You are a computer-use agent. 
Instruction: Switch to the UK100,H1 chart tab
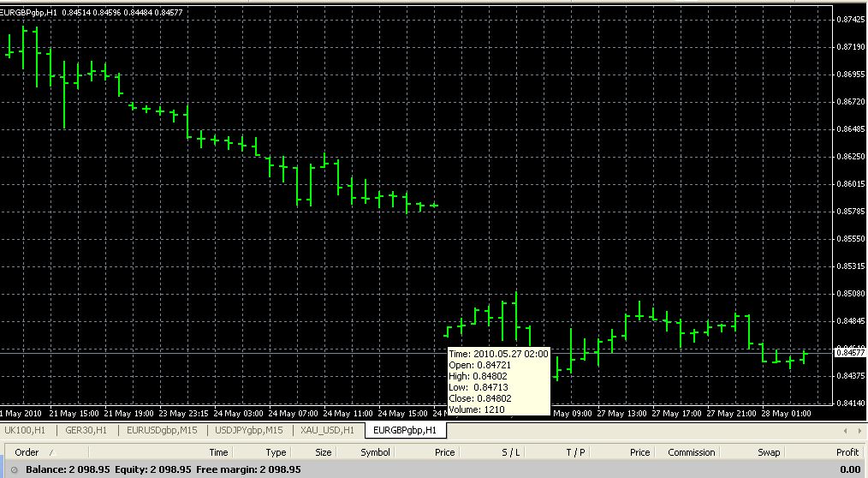24,430
